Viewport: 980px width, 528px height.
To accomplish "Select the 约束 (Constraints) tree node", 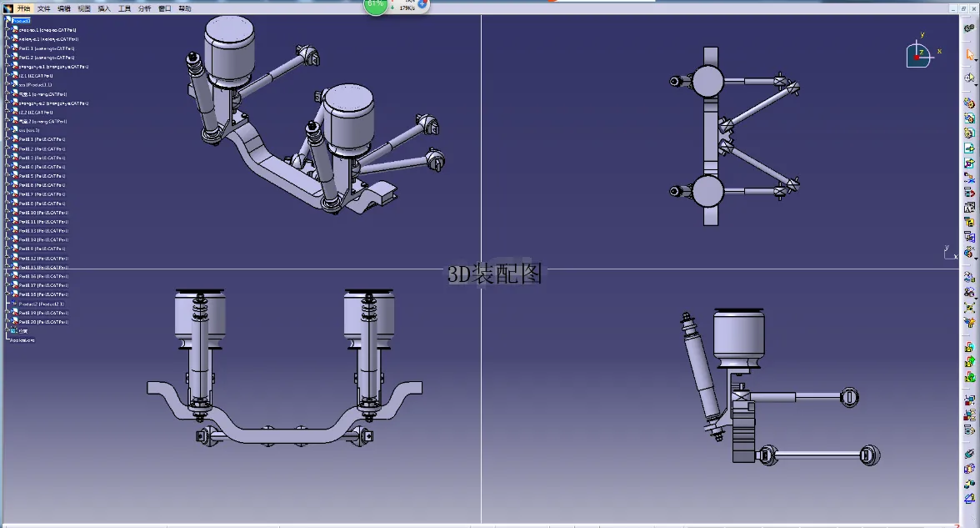I will (x=22, y=331).
